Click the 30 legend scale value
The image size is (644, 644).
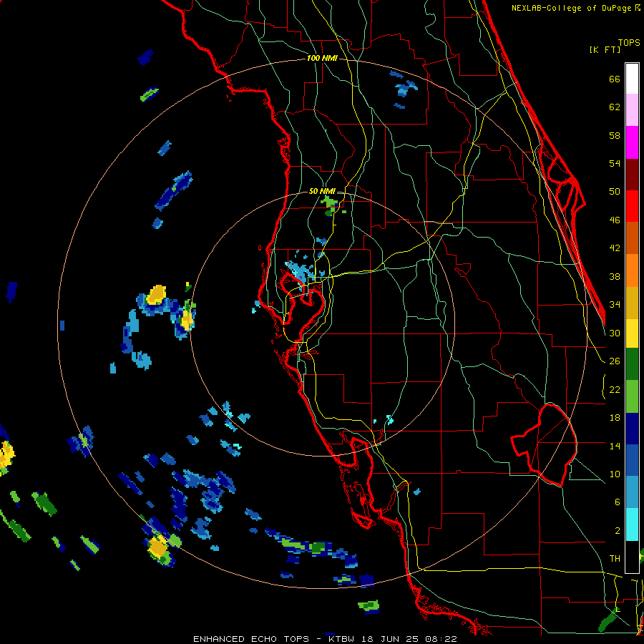pyautogui.click(x=615, y=333)
